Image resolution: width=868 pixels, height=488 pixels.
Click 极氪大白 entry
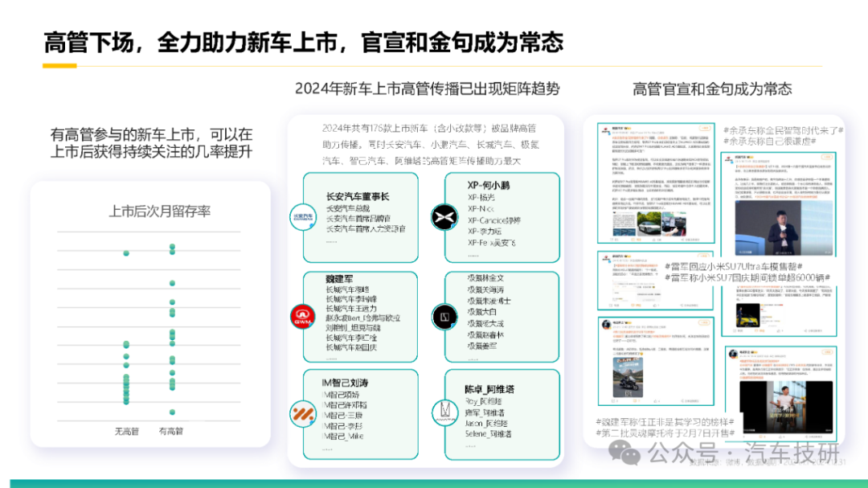(x=481, y=312)
